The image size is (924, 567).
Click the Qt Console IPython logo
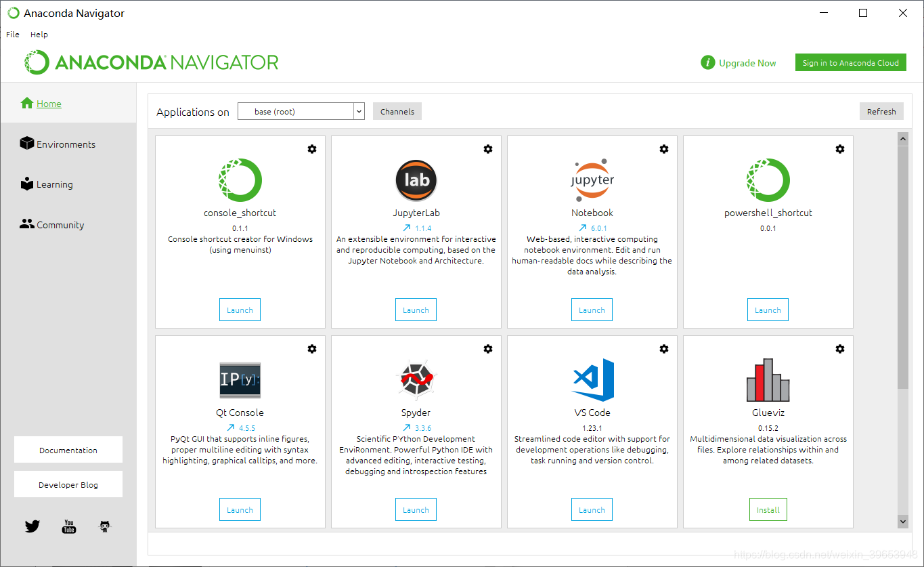pos(240,380)
